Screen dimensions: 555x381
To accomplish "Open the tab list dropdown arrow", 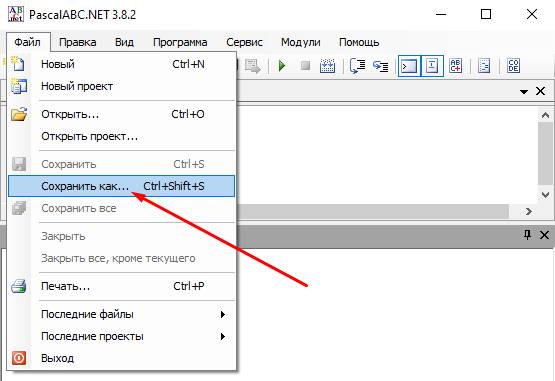I will pyautogui.click(x=524, y=92).
